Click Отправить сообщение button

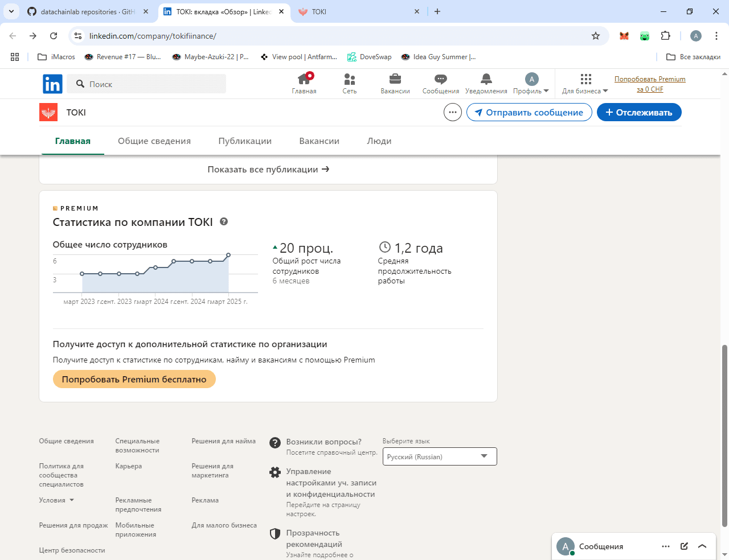click(529, 112)
